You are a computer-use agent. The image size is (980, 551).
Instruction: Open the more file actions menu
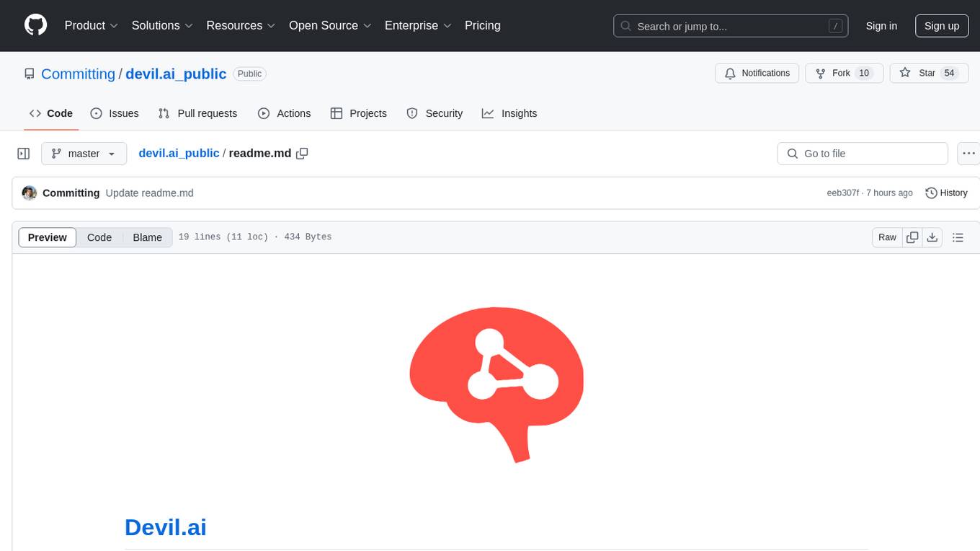click(969, 154)
